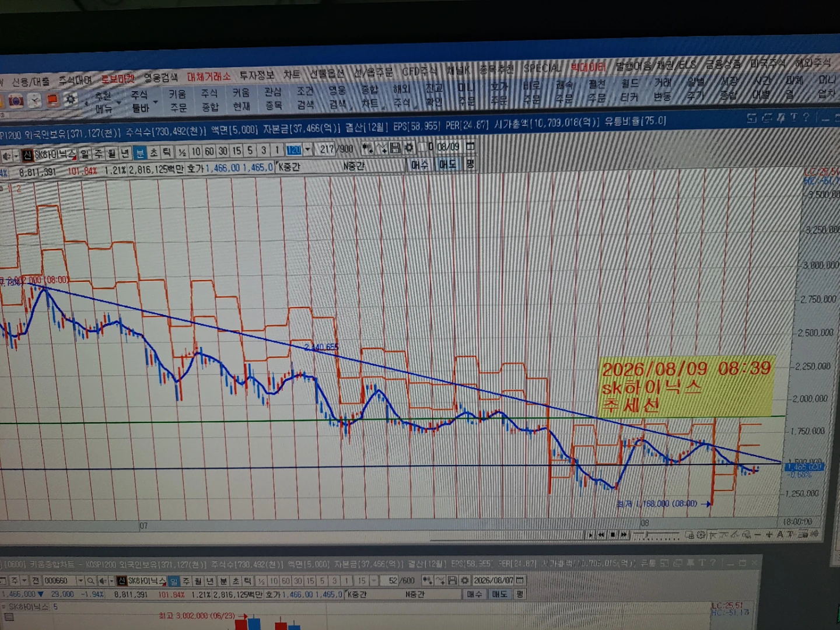Click the clock icon in the toolbar
The image size is (840, 630).
[x=34, y=100]
